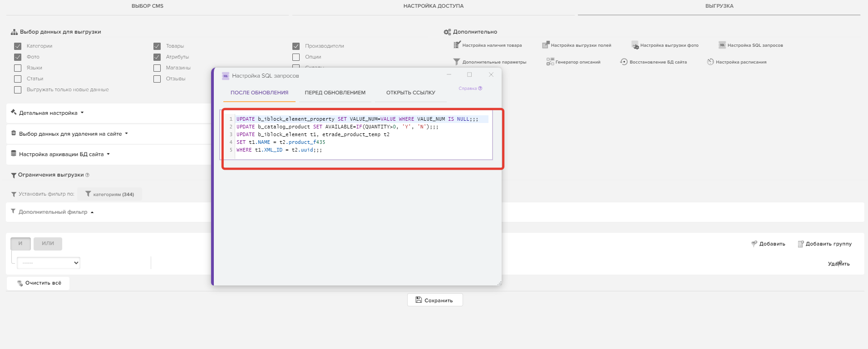Open the filter field dropdown
The image size is (868, 349).
(49, 262)
